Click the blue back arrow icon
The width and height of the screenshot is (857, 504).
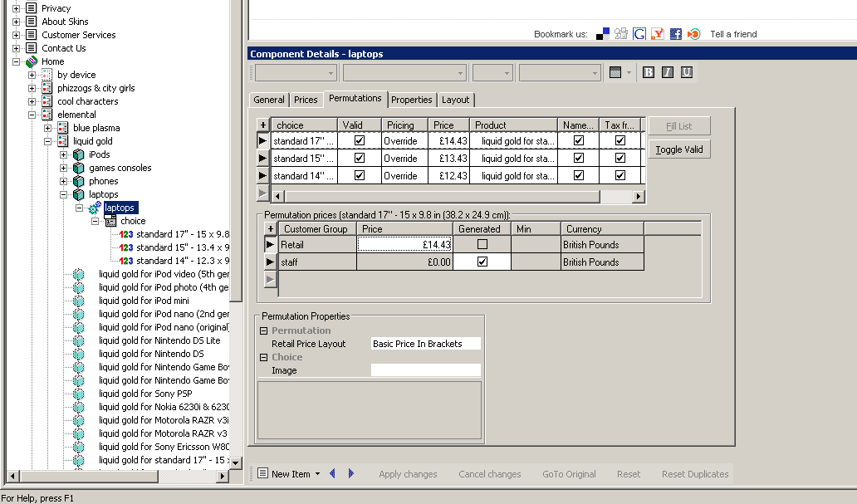[x=333, y=474]
